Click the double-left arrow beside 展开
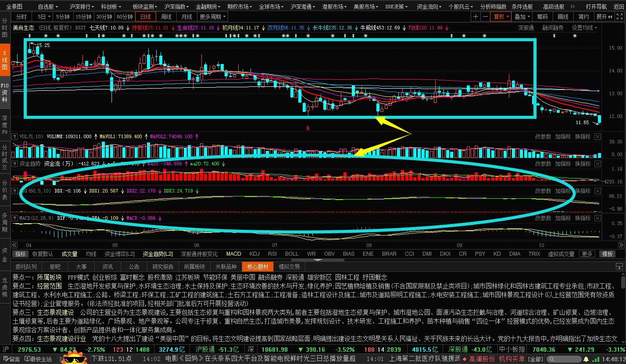626x364 pixels. point(610,17)
